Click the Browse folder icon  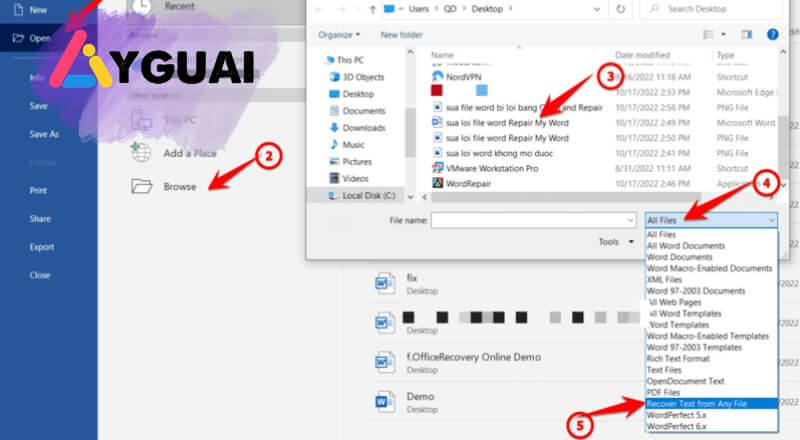pos(141,186)
